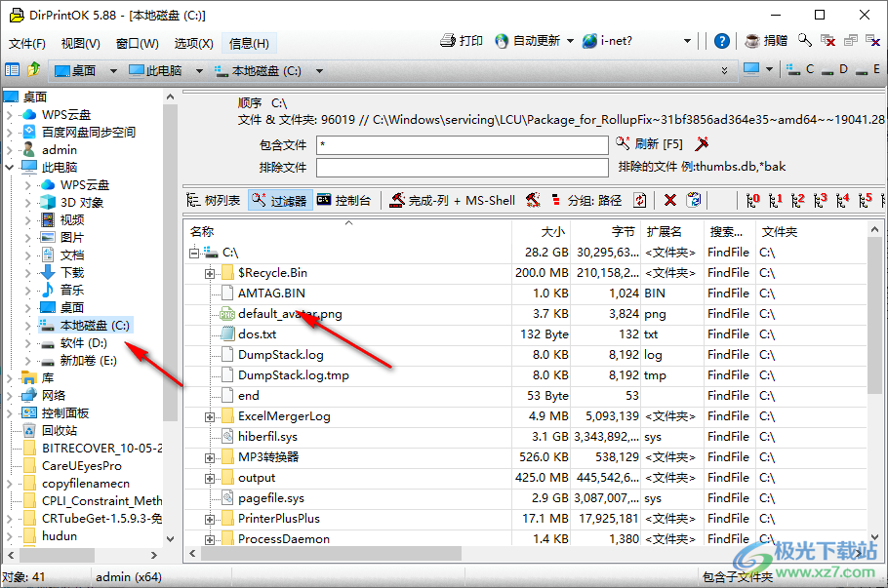
Task: Open the 自动更新 auto update button
Action: [527, 41]
